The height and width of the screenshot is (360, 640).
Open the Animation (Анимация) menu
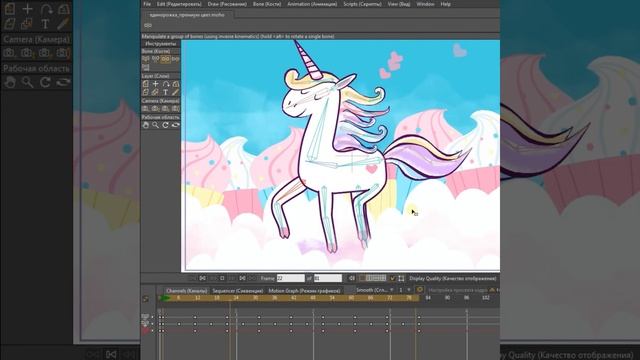(312, 4)
